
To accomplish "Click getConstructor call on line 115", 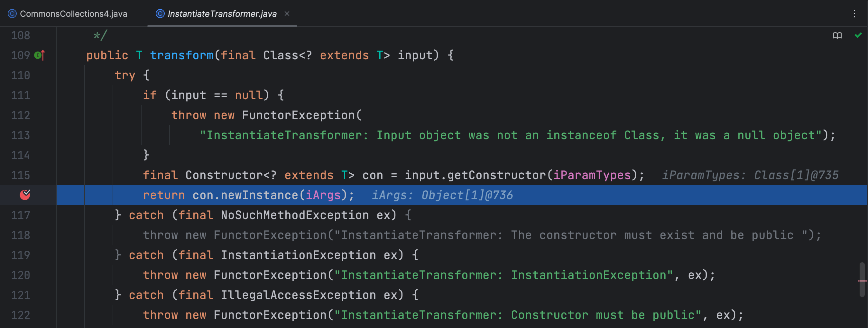I will pos(496,175).
